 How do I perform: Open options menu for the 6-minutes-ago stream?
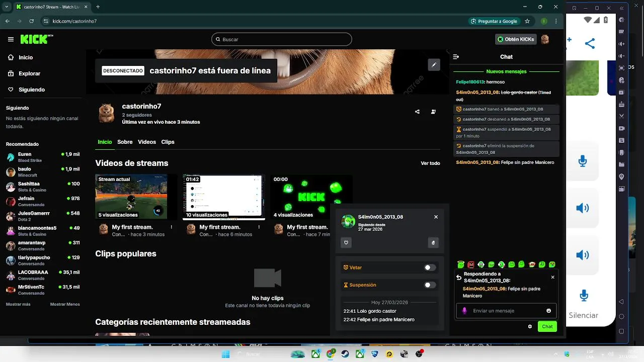tap(259, 227)
